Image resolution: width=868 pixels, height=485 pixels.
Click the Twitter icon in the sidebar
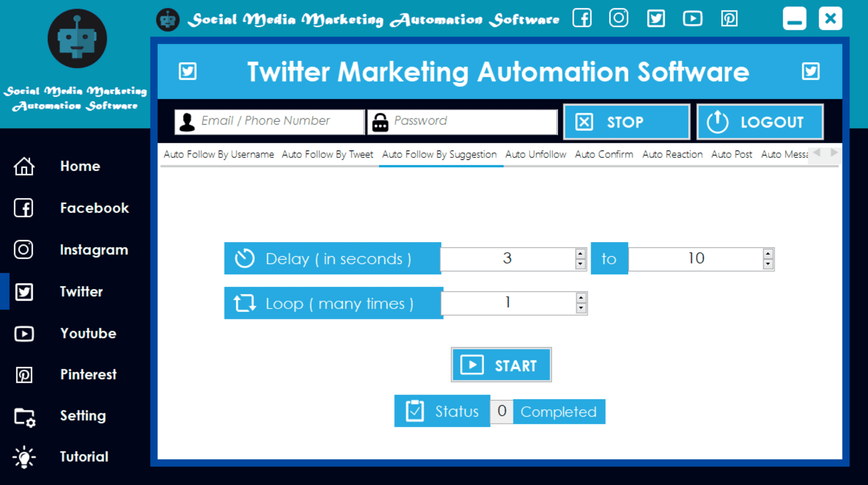click(24, 292)
